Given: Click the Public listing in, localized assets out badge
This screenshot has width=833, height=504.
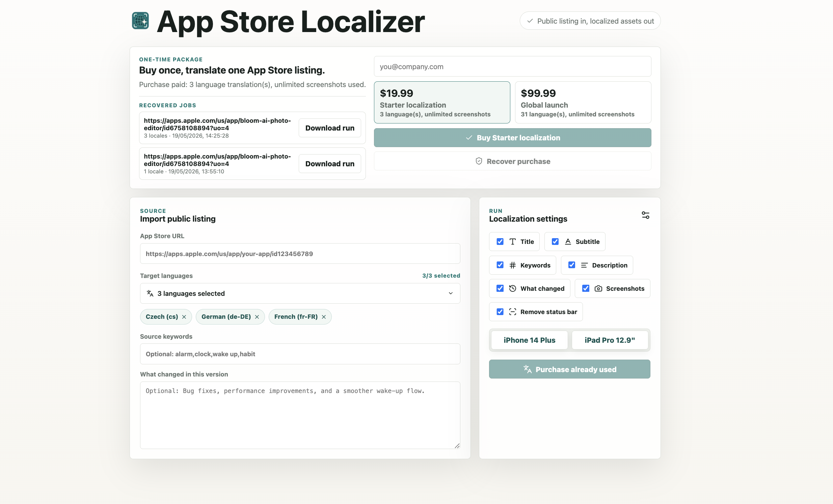Looking at the screenshot, I should 590,21.
